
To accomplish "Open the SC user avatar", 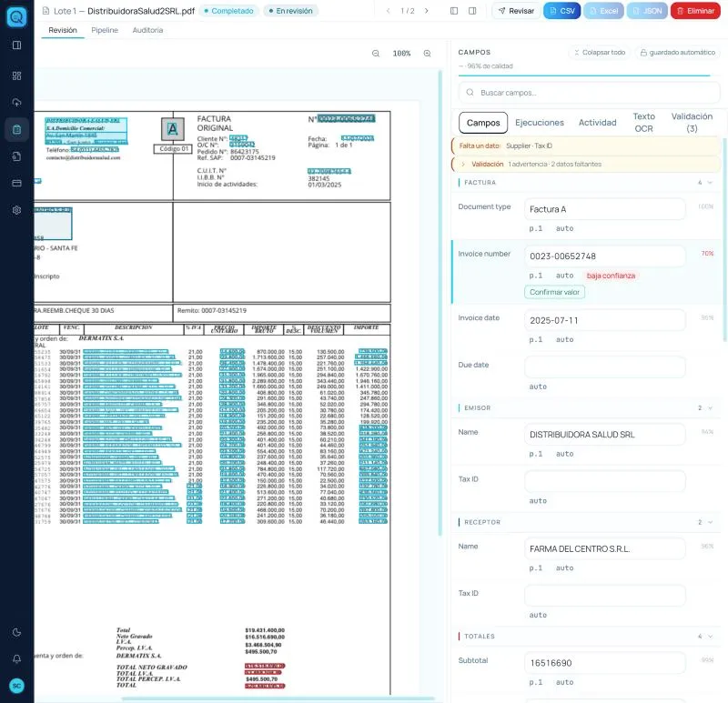I will tap(16, 686).
